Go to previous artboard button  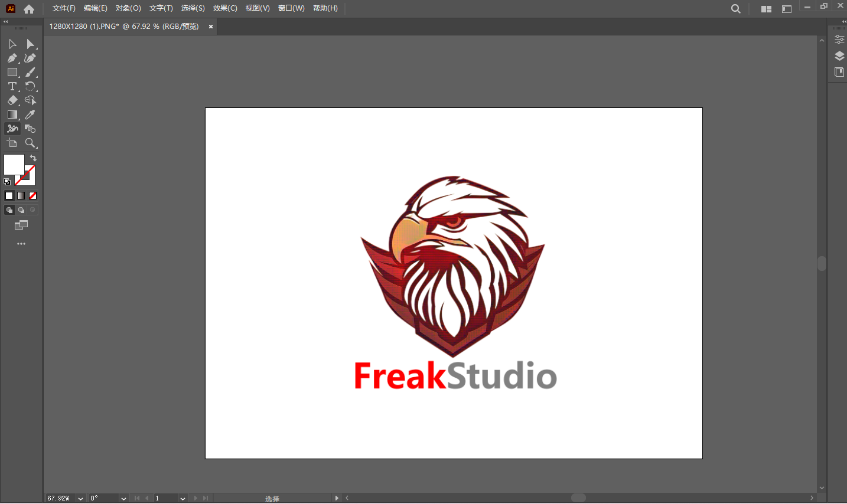point(147,498)
